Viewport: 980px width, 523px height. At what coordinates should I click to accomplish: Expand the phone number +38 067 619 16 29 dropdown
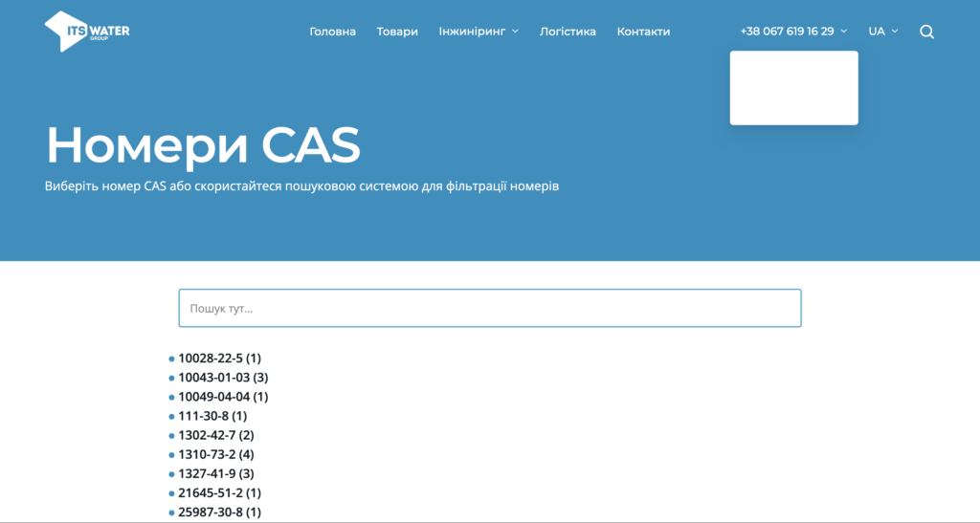[793, 32]
